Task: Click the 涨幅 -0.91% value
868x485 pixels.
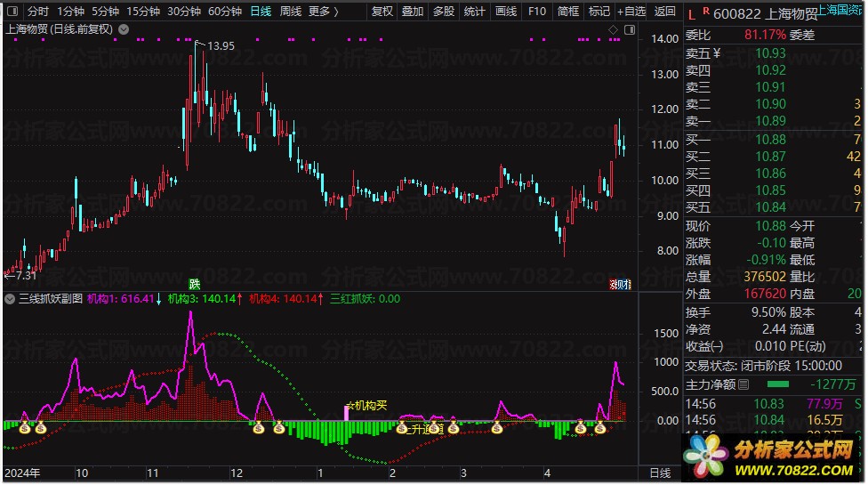Action: click(766, 260)
